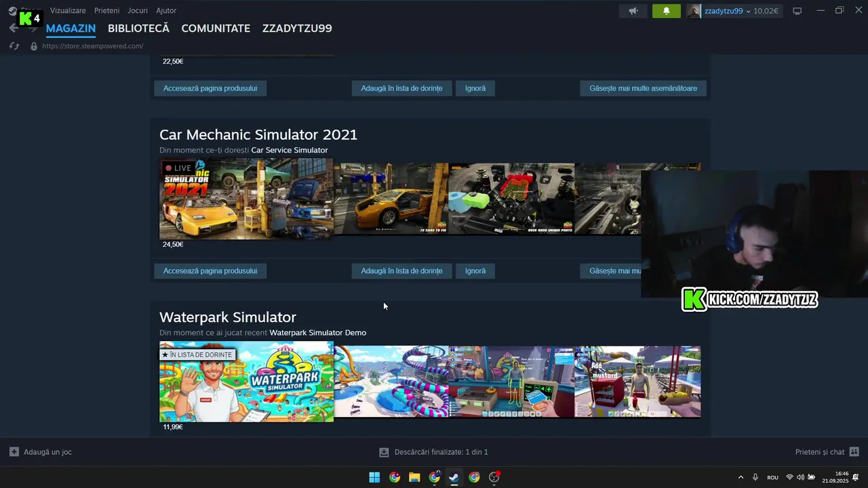Click the ÎN LISTA DE DORINȚE wishlist badge

(197, 354)
